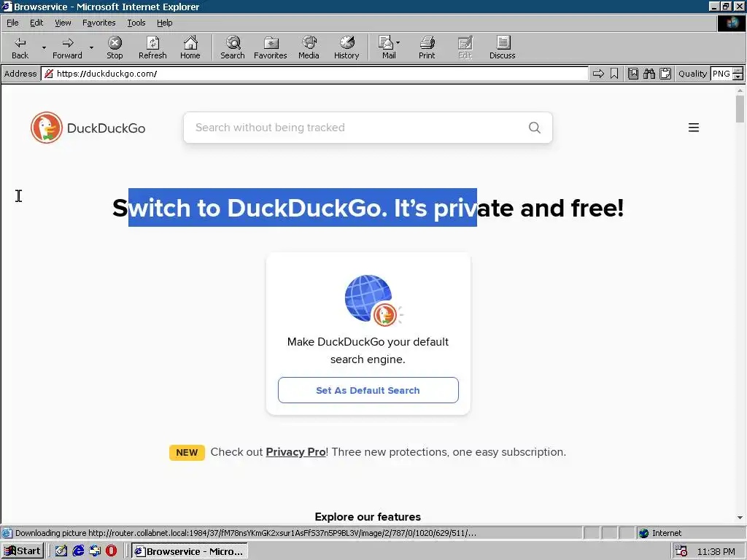Screen dimensions: 747x560
Task: Launch Outlook Express from quick launch
Action: coord(95,551)
